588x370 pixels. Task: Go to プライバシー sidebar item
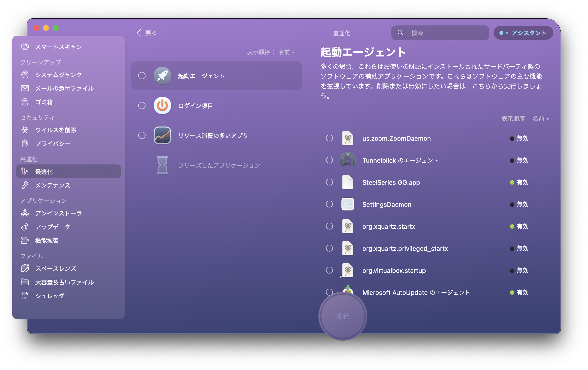(x=68, y=143)
